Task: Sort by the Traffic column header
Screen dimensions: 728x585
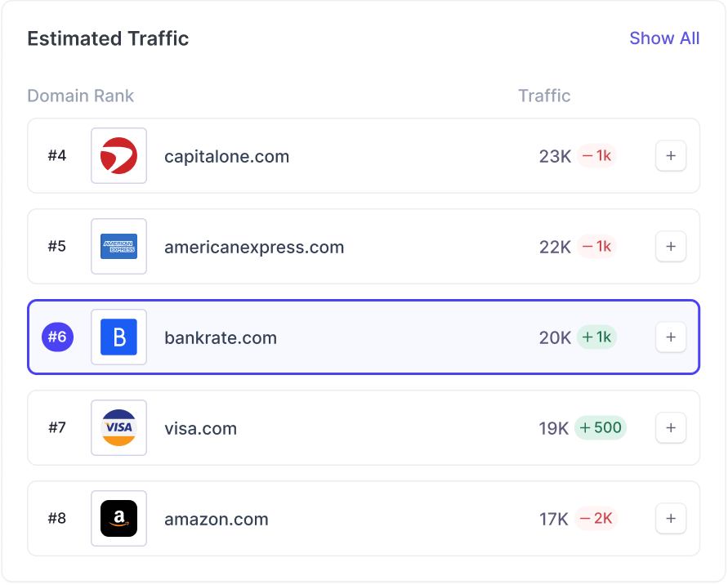Action: [x=544, y=96]
